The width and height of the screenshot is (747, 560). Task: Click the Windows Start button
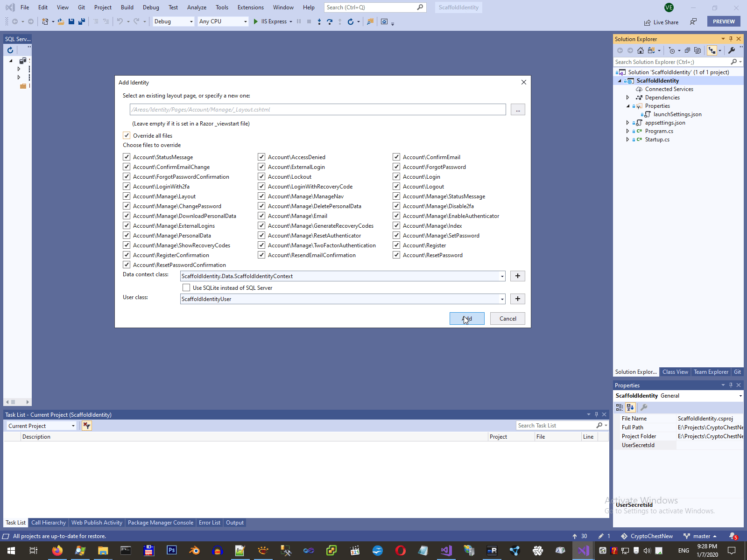click(11, 551)
